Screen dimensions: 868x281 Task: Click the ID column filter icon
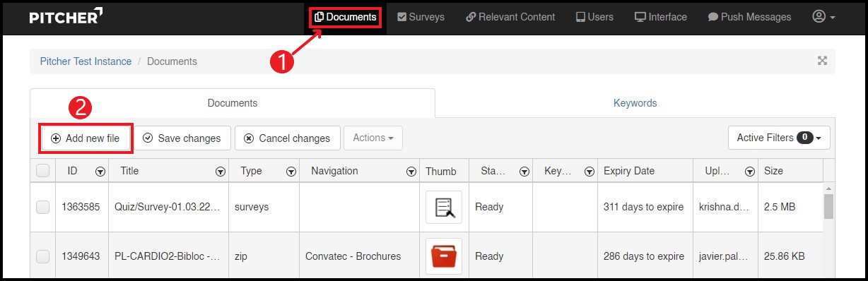[x=100, y=171]
